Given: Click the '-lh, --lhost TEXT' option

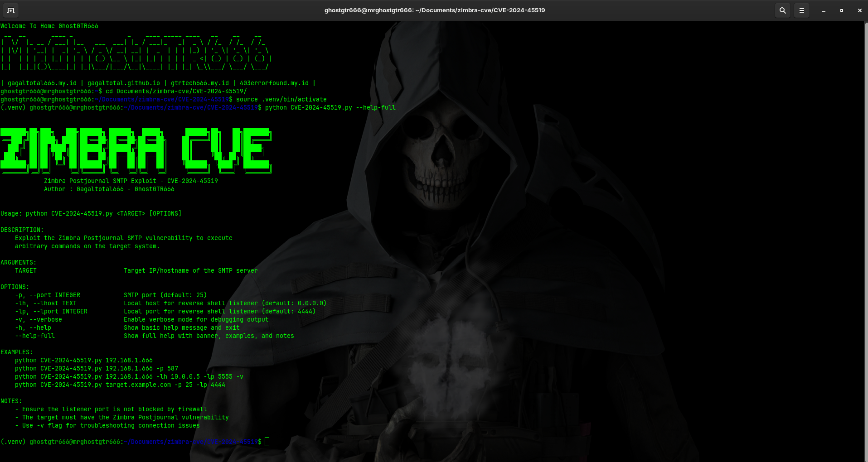Looking at the screenshot, I should tap(46, 303).
